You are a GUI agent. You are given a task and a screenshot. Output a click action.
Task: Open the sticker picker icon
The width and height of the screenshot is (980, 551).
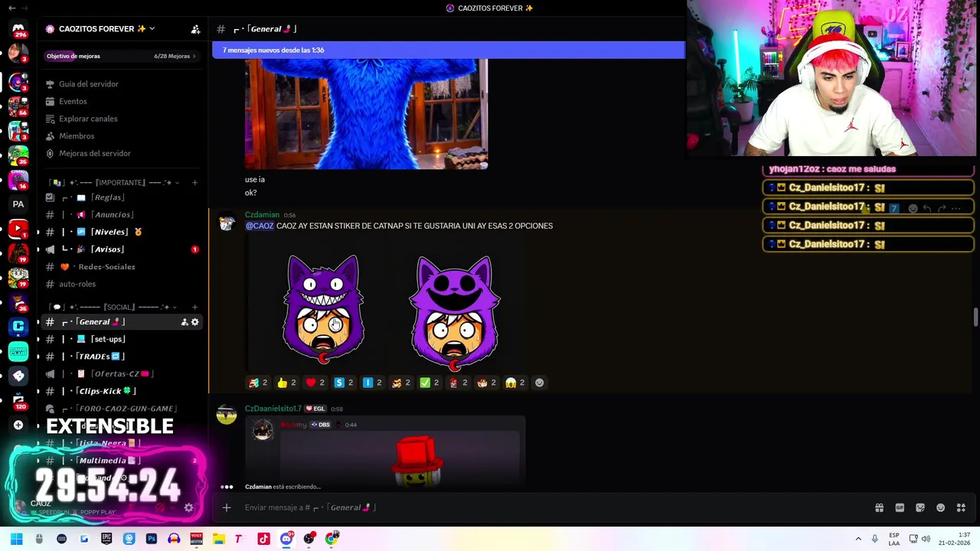(920, 507)
